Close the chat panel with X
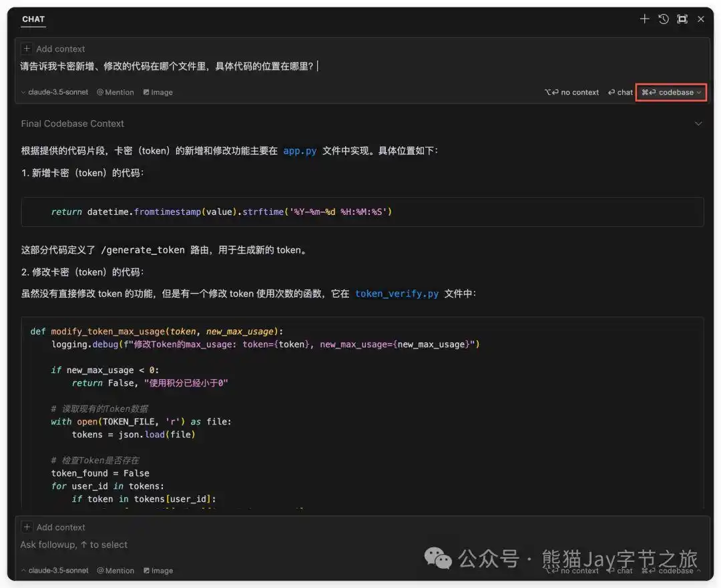 click(x=701, y=19)
